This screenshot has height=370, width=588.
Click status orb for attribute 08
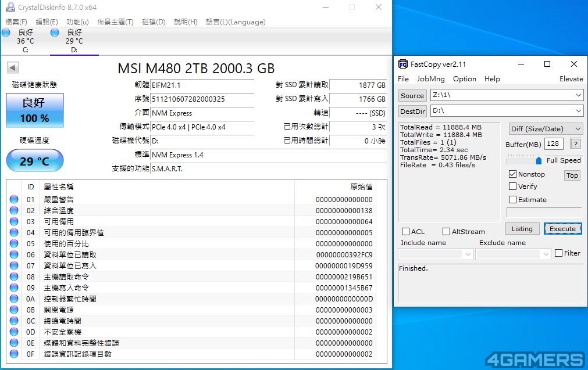(x=15, y=276)
